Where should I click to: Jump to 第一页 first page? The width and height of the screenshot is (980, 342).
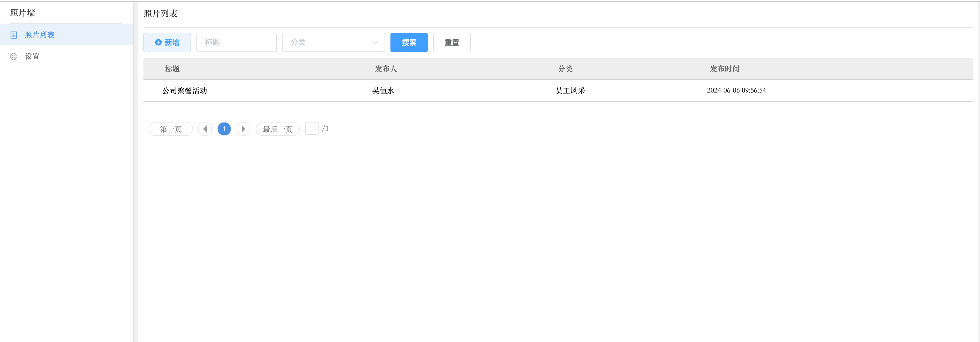pyautogui.click(x=170, y=129)
